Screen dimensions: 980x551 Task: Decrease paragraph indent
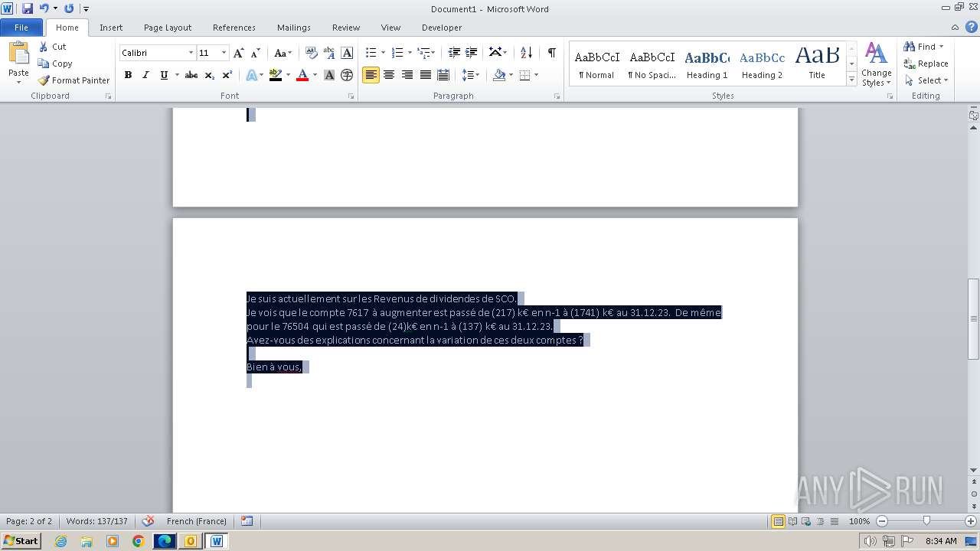click(454, 53)
